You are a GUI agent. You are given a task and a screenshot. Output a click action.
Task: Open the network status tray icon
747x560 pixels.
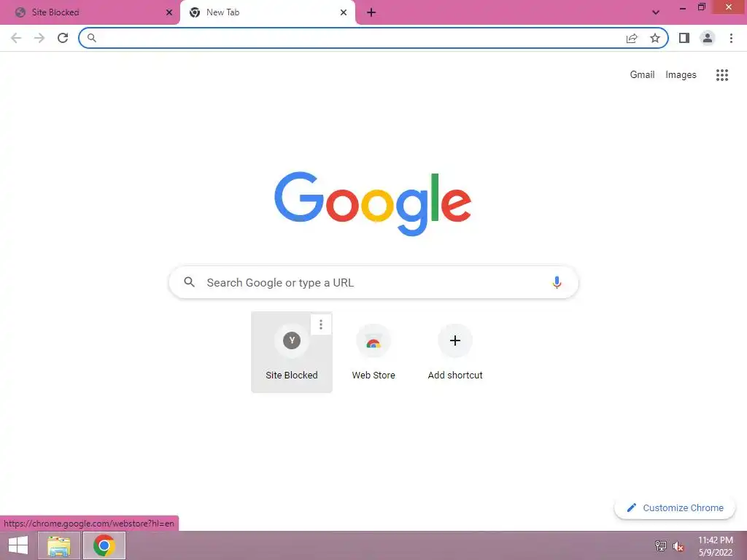pos(661,545)
